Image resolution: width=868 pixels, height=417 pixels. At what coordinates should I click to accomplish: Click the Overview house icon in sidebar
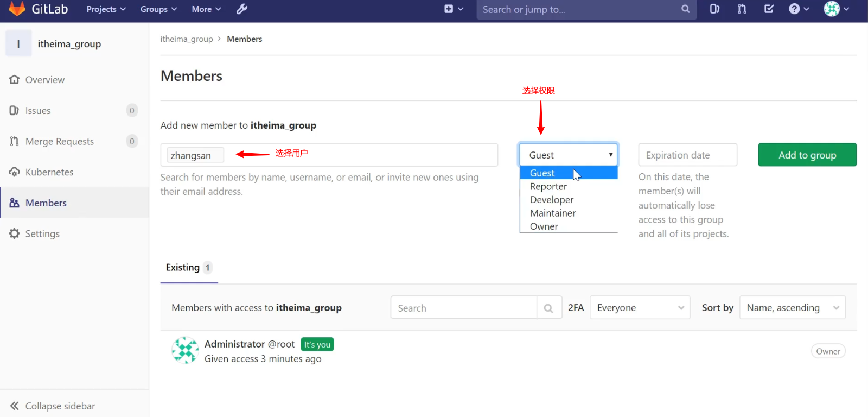[14, 80]
